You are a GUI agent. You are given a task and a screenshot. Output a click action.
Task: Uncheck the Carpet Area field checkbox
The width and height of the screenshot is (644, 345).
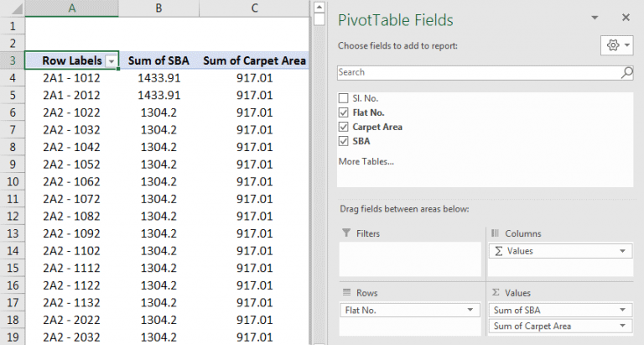(343, 127)
